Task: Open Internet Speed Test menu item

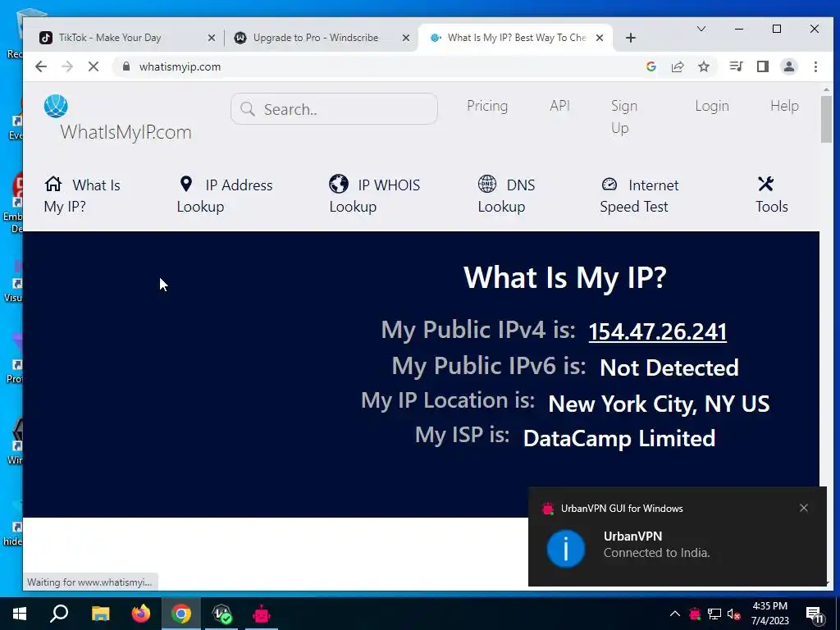Action: (x=639, y=195)
